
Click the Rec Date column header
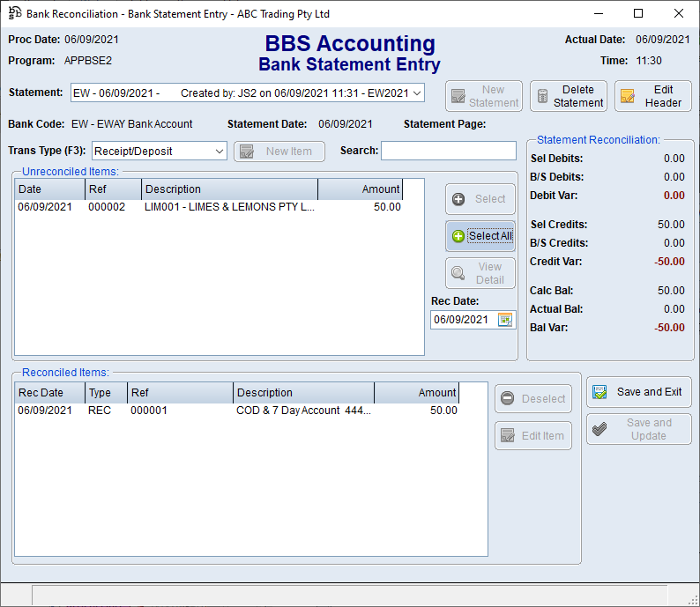(49, 393)
